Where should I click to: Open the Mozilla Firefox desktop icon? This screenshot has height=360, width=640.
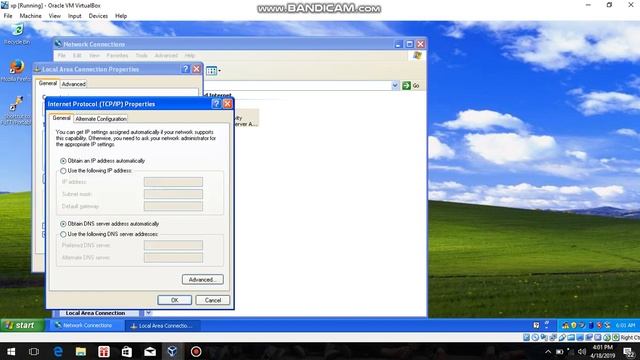pyautogui.click(x=16, y=71)
